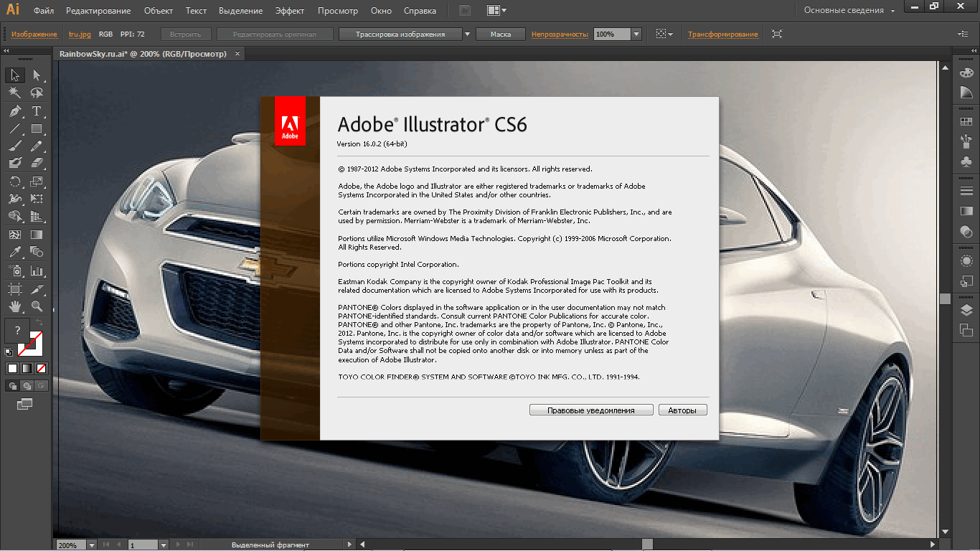Activate the Pencil tool
980x551 pixels.
pyautogui.click(x=37, y=146)
